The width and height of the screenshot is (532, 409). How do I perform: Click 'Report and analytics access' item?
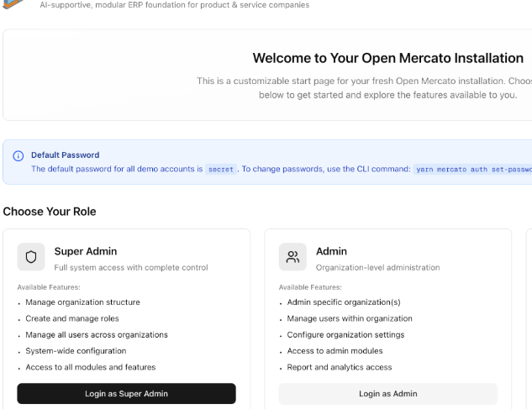tap(340, 367)
